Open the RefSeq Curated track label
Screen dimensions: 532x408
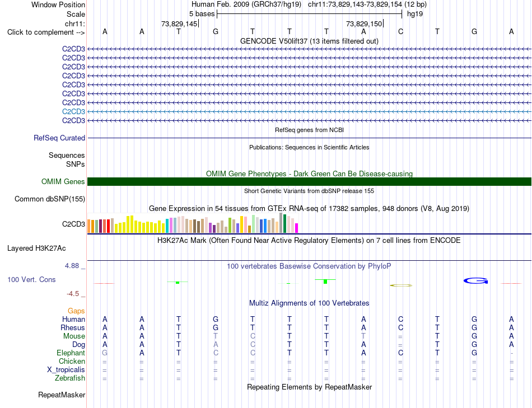pyautogui.click(x=59, y=138)
